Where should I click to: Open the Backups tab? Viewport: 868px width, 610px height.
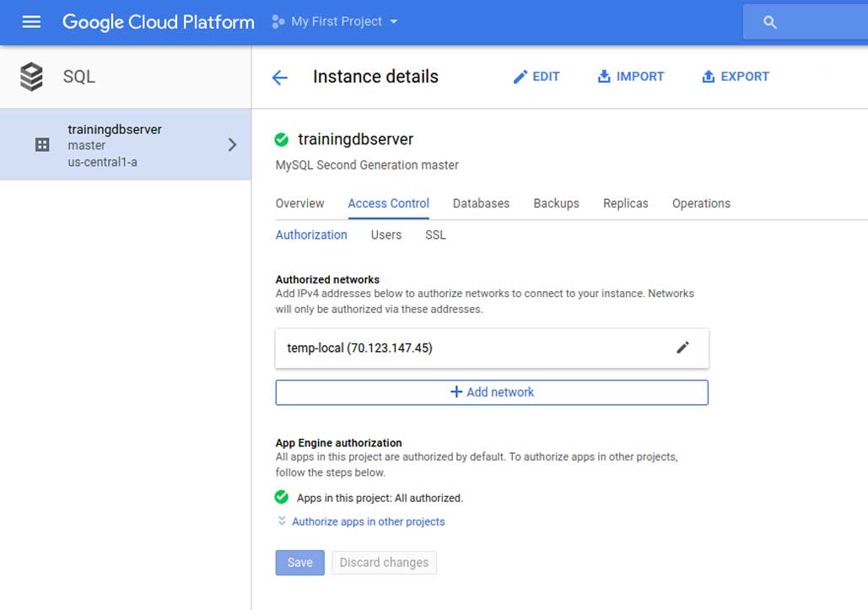point(557,203)
